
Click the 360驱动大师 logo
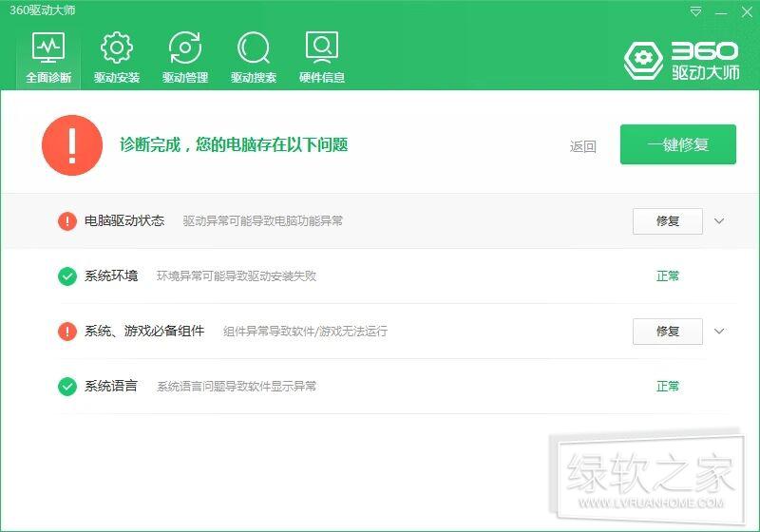pos(681,60)
